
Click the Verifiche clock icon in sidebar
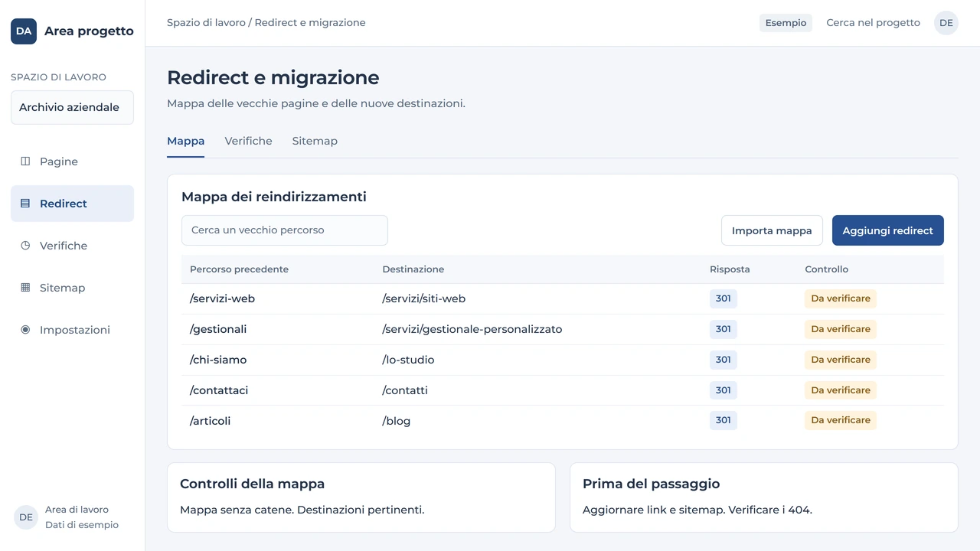[x=25, y=246]
